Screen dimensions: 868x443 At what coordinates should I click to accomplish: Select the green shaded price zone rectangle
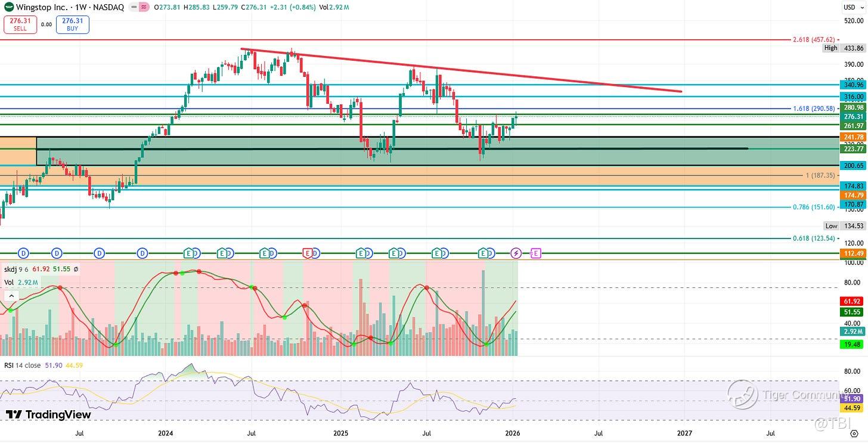437,151
